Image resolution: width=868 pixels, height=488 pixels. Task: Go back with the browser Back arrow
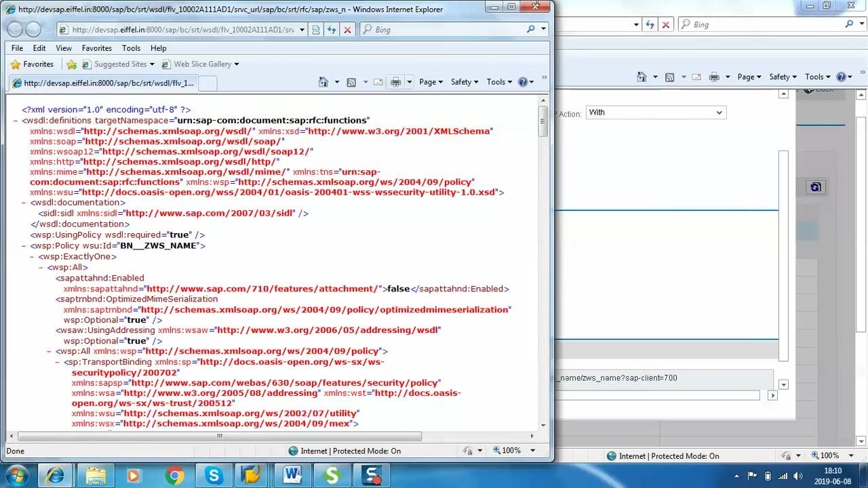15,30
